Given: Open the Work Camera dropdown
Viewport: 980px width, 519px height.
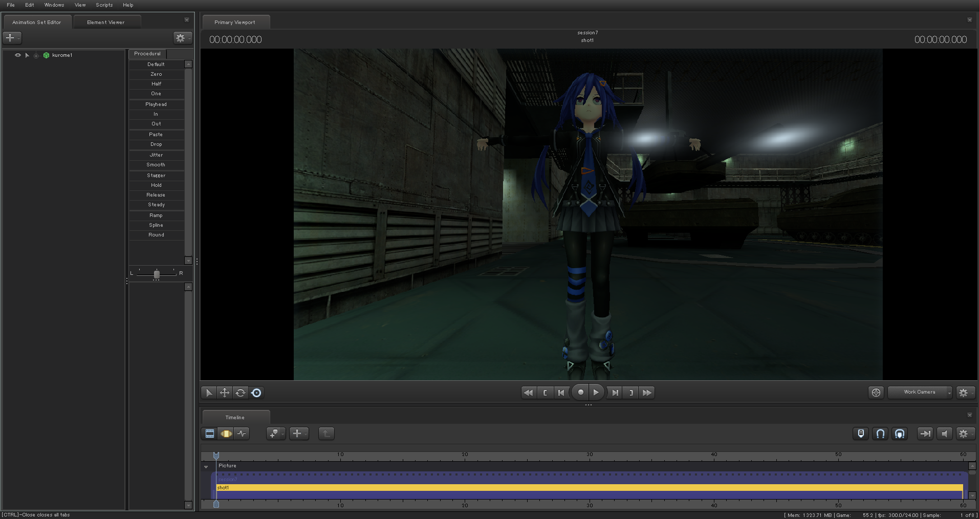Looking at the screenshot, I should [920, 392].
